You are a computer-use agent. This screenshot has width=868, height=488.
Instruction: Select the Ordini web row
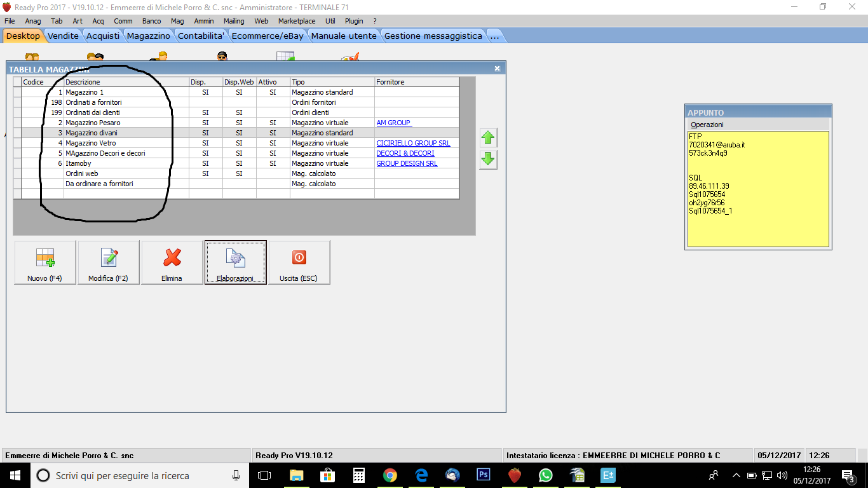pos(236,173)
